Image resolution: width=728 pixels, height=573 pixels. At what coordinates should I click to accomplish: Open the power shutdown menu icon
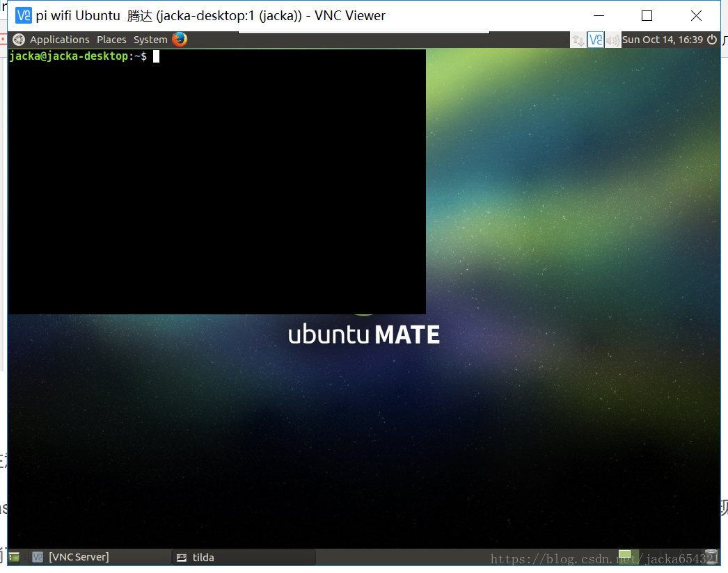[x=712, y=40]
